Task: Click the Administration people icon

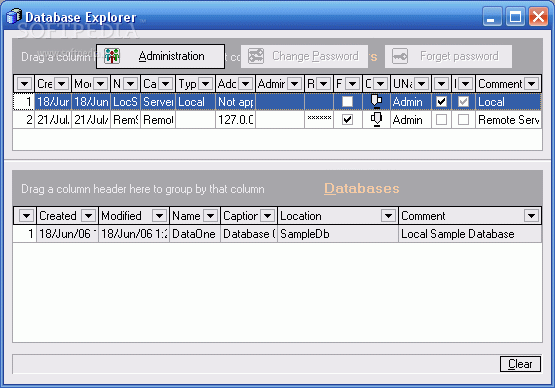Action: (x=112, y=56)
